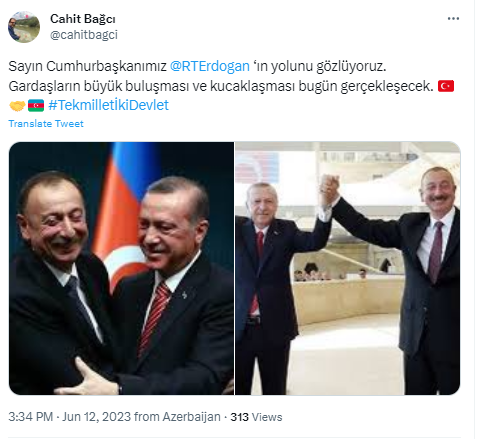Image resolution: width=482 pixels, height=439 pixels.
Task: Open the right photo with raised hands
Action: pyautogui.click(x=348, y=268)
